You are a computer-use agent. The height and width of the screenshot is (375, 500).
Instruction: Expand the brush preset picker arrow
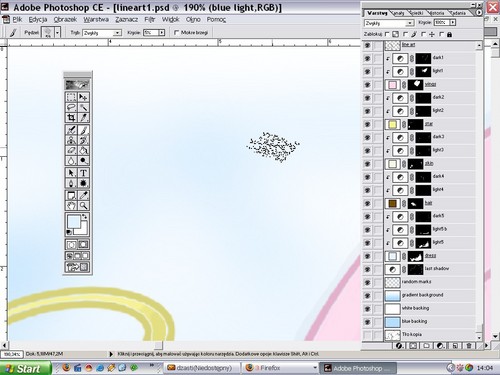[57, 33]
